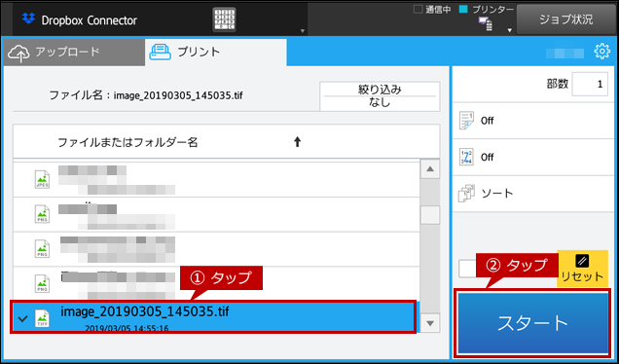The image size is (619, 364).
Task: Tap the スタート button
Action: pyautogui.click(x=532, y=323)
